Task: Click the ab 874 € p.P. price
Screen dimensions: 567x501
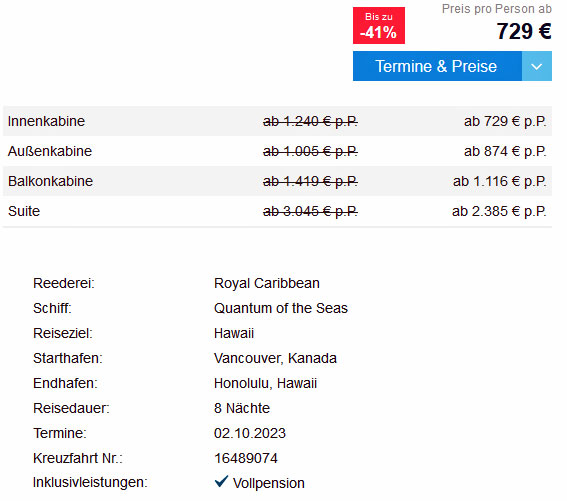Action: click(x=505, y=152)
